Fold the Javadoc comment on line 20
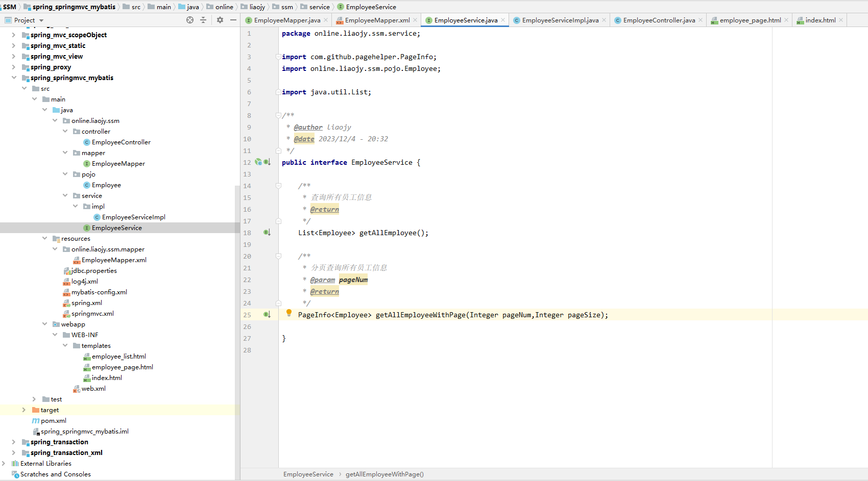 click(x=278, y=256)
